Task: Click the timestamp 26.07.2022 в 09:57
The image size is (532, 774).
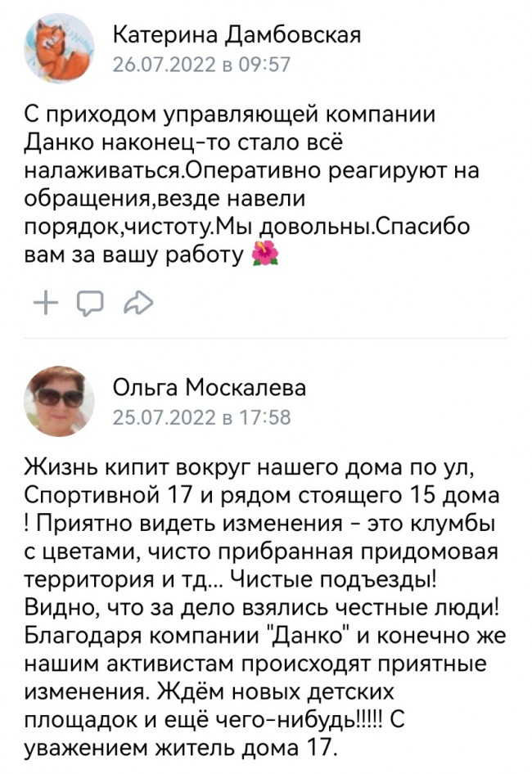Action: click(x=202, y=65)
